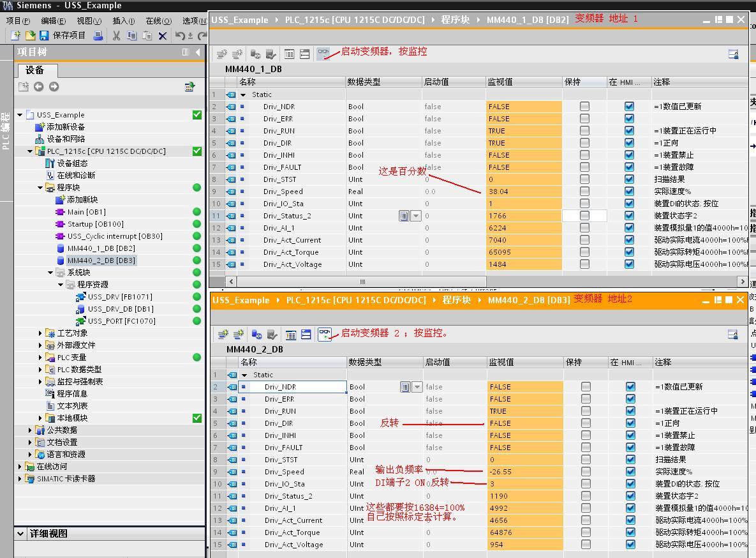Click 监视值 column header in MM440_1_DB
Screen dimensions: 756x558
pos(524,82)
